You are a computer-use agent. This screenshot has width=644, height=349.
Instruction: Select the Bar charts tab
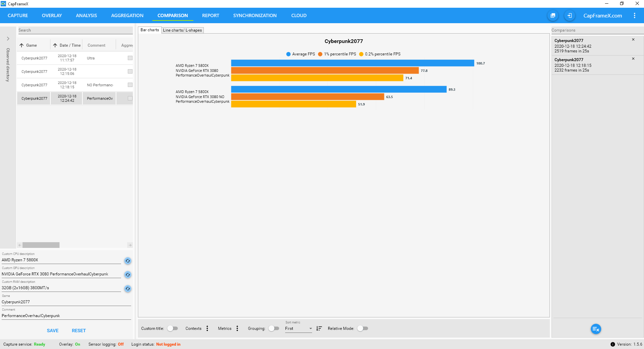tap(150, 30)
